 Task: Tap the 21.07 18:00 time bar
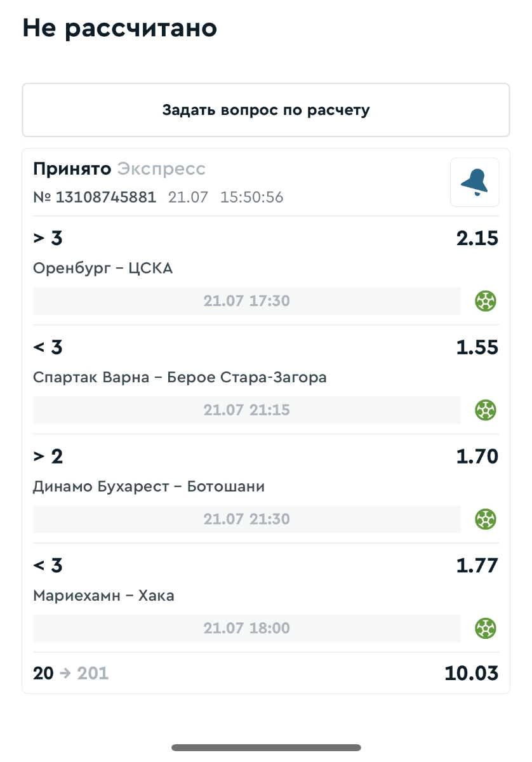click(246, 629)
